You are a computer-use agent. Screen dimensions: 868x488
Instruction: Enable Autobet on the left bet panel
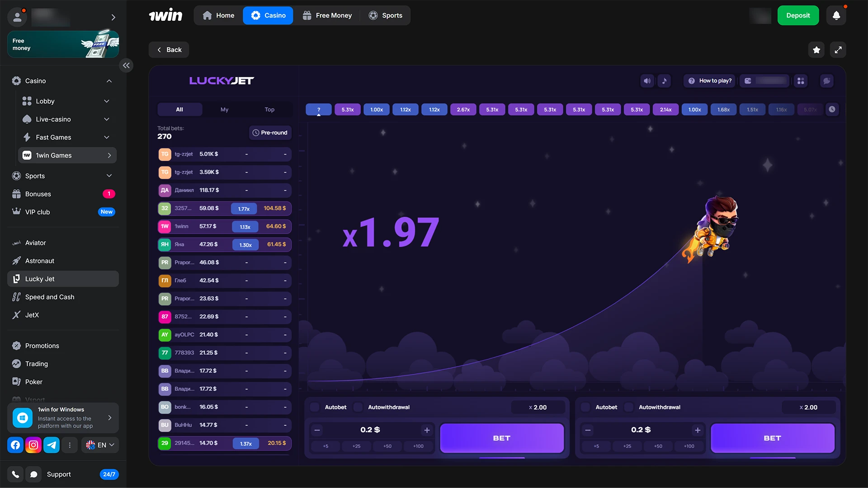(315, 407)
